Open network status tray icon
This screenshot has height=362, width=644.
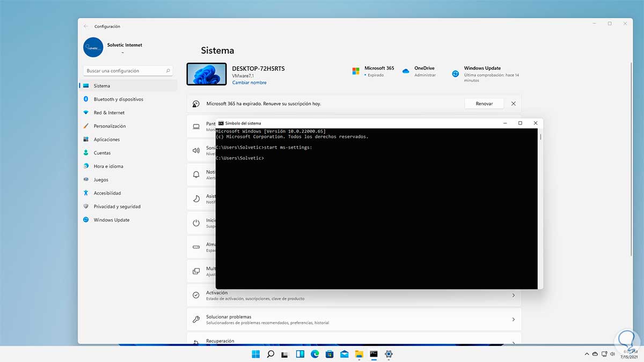604,354
